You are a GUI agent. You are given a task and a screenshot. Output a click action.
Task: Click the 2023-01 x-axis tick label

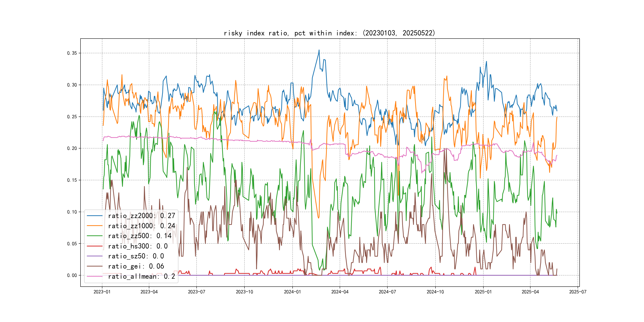(102, 292)
